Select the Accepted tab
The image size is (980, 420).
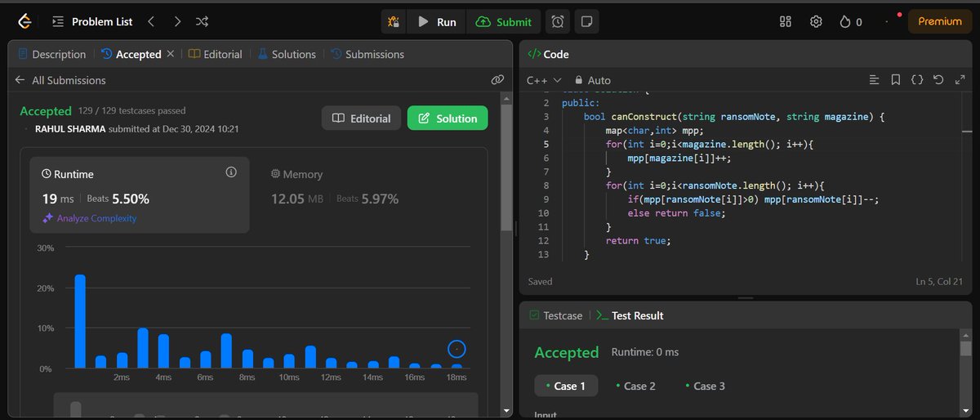pyautogui.click(x=131, y=54)
